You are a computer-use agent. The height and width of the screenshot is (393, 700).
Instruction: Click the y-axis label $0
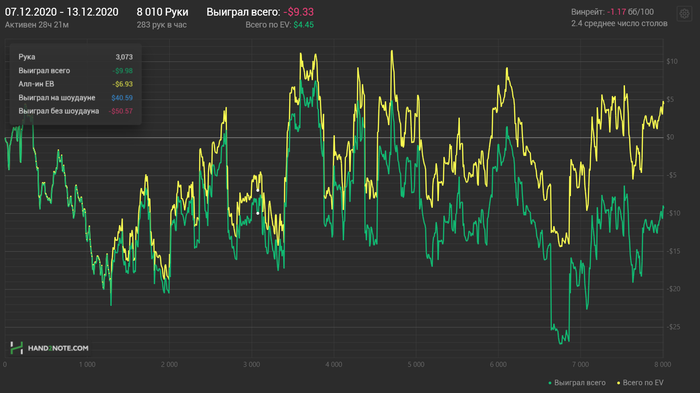point(670,137)
